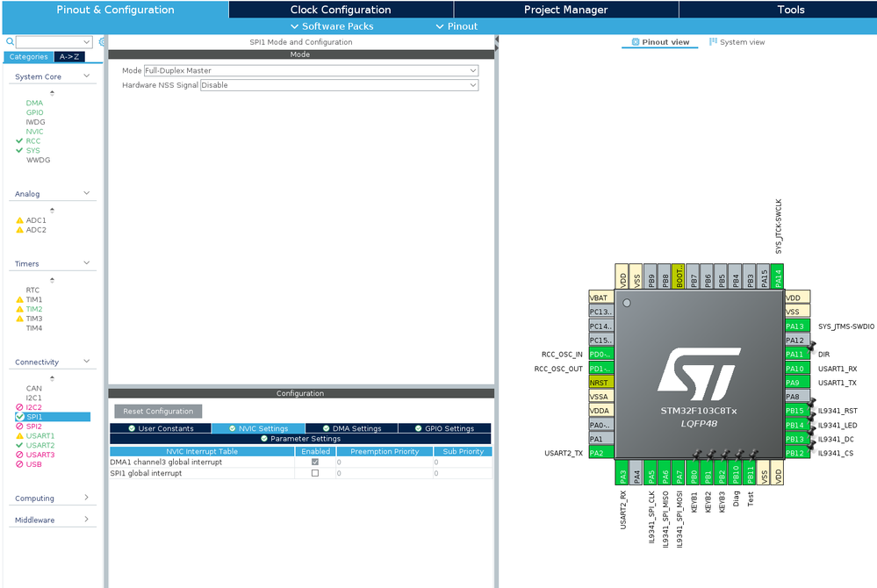Click Reset Configuration button
Screen dimensions: 877x588
tap(158, 412)
